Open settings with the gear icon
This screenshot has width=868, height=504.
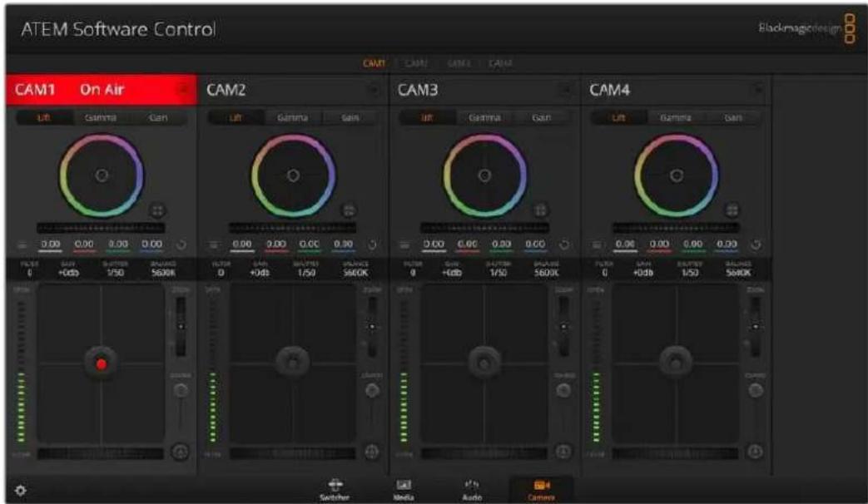pyautogui.click(x=21, y=490)
